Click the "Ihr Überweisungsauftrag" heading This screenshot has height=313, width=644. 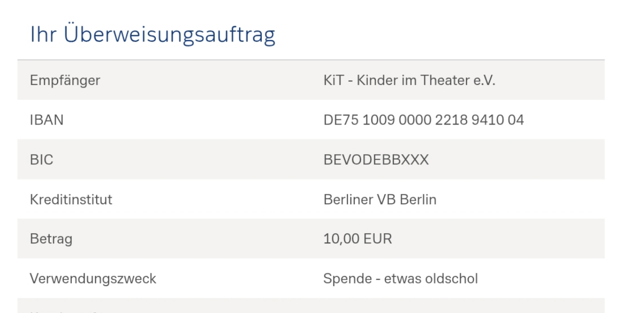coord(153,35)
